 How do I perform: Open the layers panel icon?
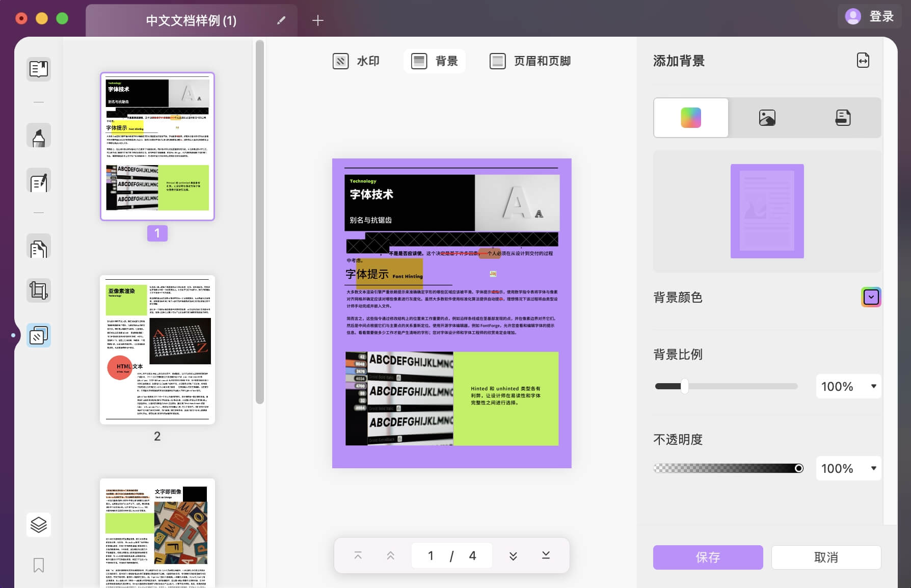point(39,525)
